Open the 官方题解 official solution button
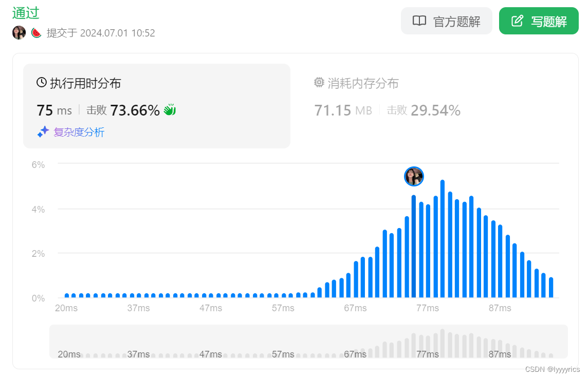Image resolution: width=588 pixels, height=378 pixels. 446,21
